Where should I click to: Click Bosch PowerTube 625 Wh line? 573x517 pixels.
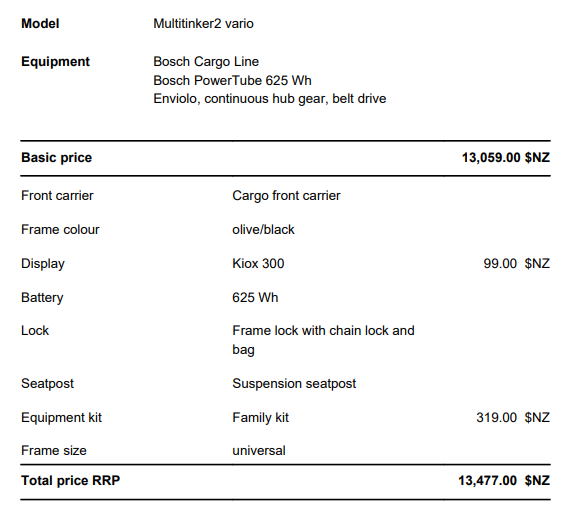point(232,80)
